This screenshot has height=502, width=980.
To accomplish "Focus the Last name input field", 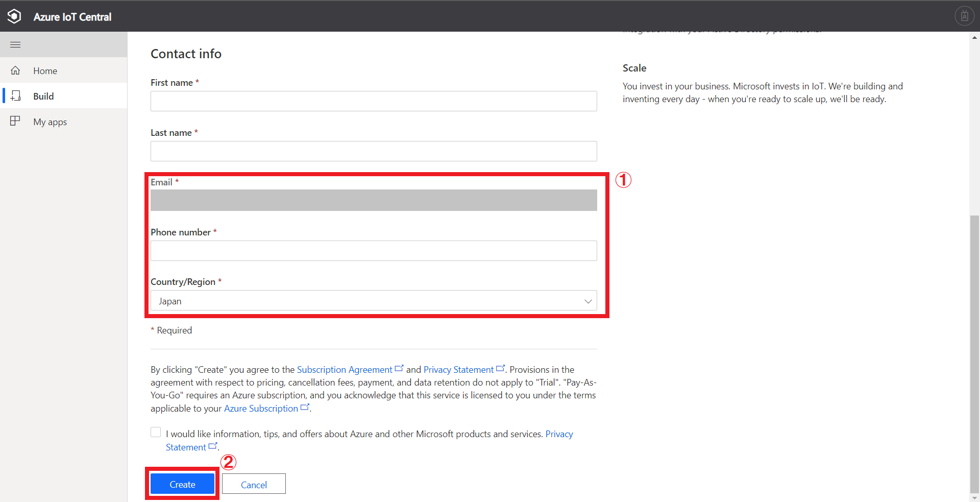I will click(373, 151).
